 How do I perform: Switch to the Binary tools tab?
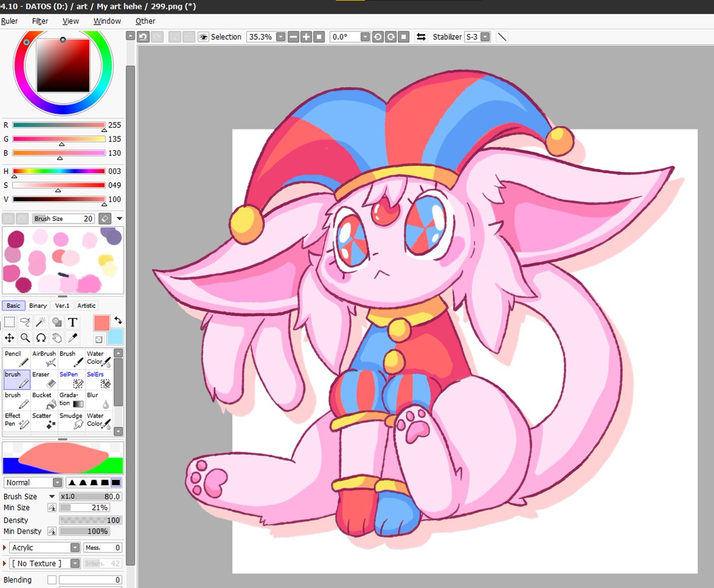click(x=38, y=305)
